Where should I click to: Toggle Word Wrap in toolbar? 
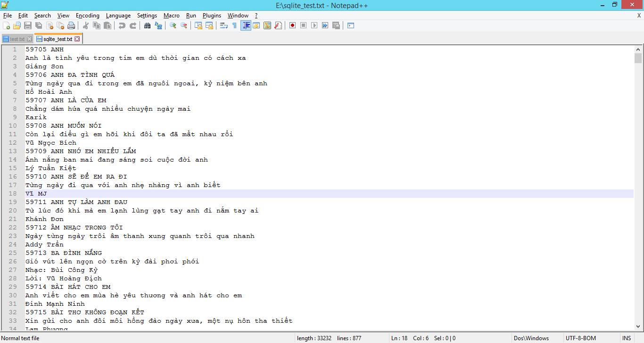tap(224, 25)
